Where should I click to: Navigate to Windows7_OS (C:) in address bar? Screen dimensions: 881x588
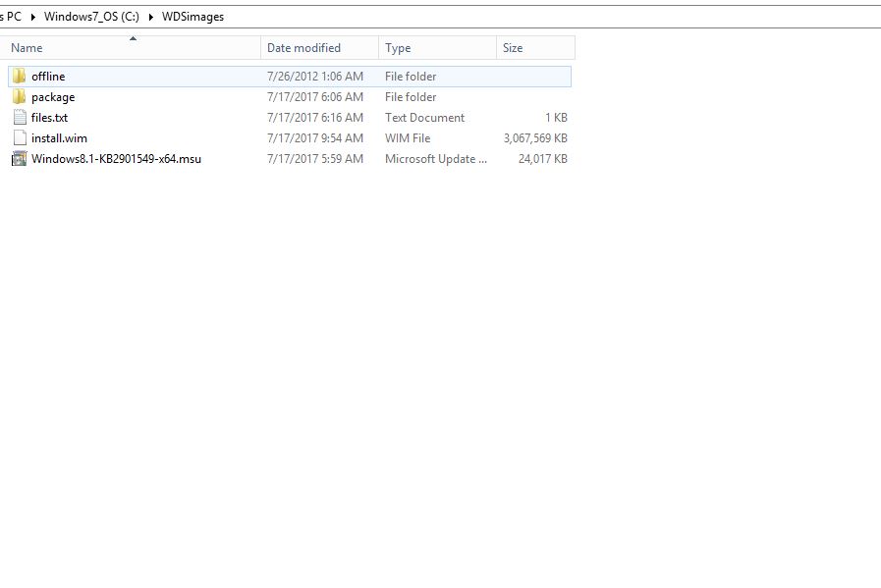click(91, 17)
